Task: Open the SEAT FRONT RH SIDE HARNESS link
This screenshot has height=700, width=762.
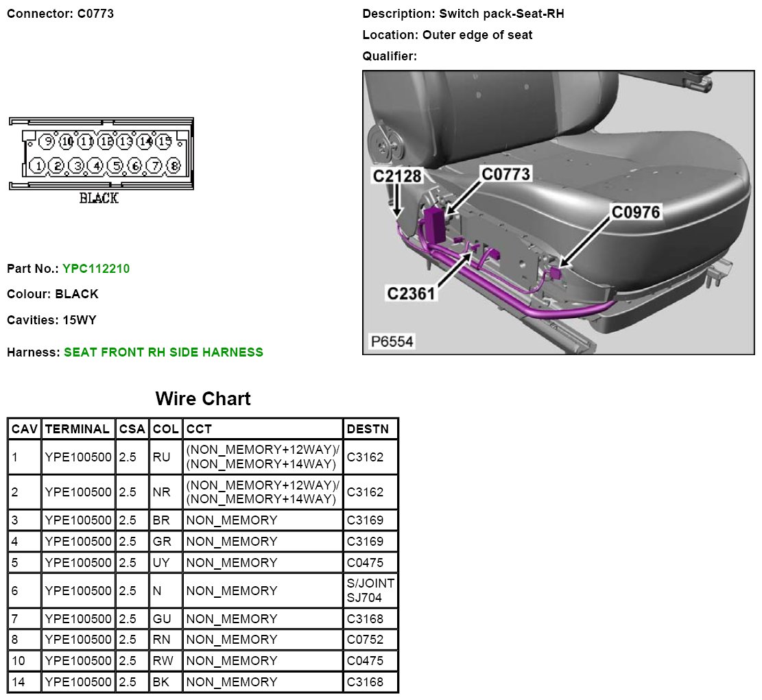Action: pyautogui.click(x=163, y=352)
